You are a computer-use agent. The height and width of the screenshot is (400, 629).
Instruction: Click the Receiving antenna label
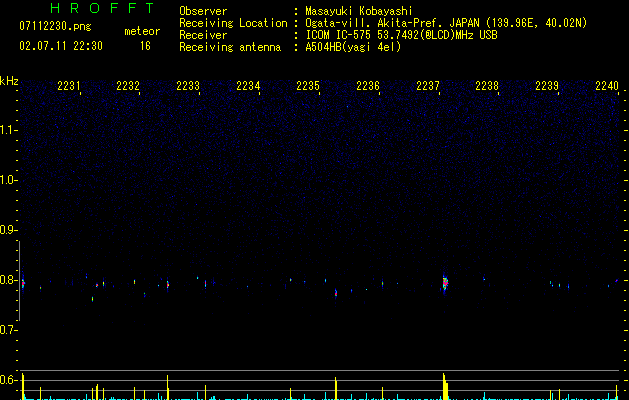[x=230, y=47]
